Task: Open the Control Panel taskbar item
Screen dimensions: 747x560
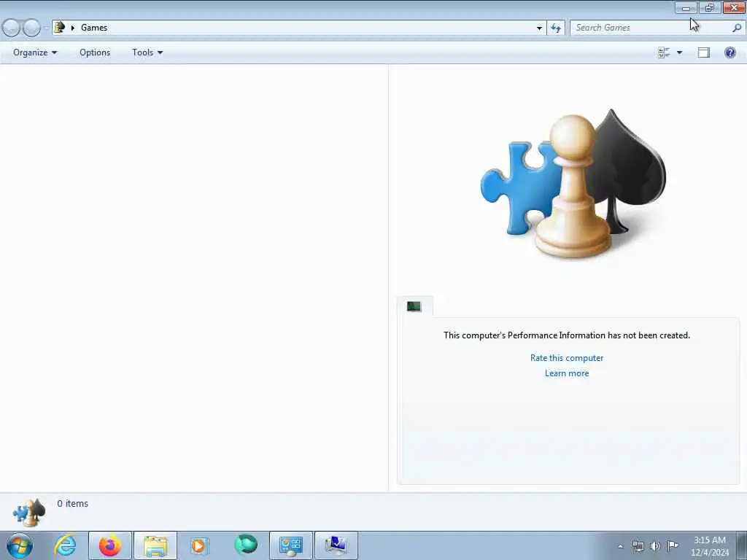Action: (291, 545)
